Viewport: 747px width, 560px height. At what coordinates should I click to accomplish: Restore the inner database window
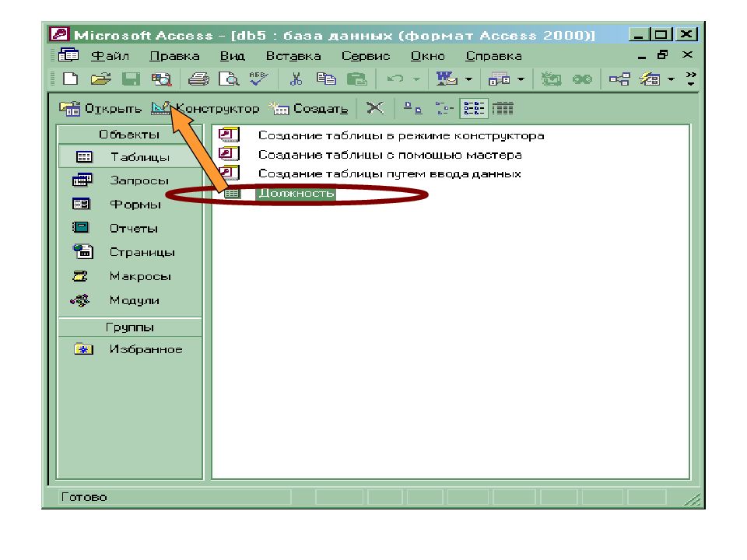663,55
